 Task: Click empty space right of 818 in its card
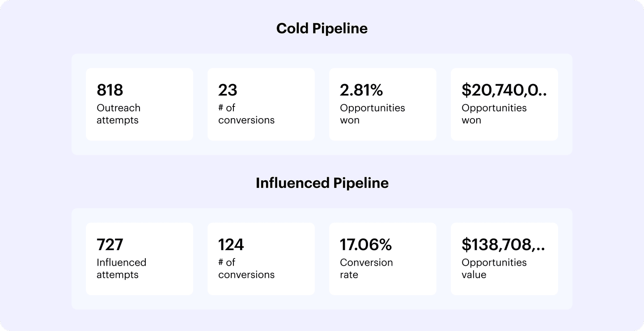(161, 90)
